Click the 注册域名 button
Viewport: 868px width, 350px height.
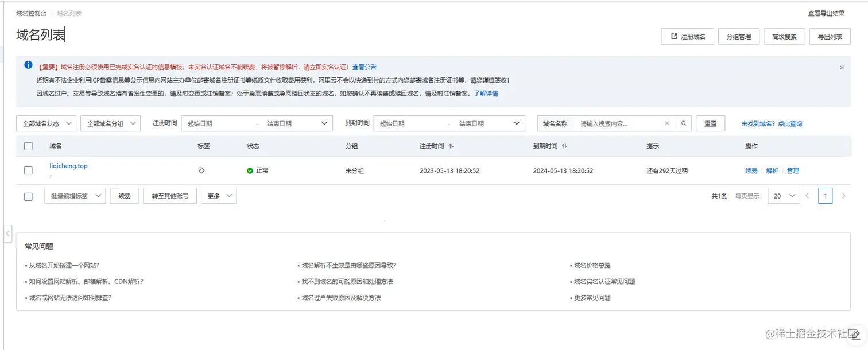688,37
